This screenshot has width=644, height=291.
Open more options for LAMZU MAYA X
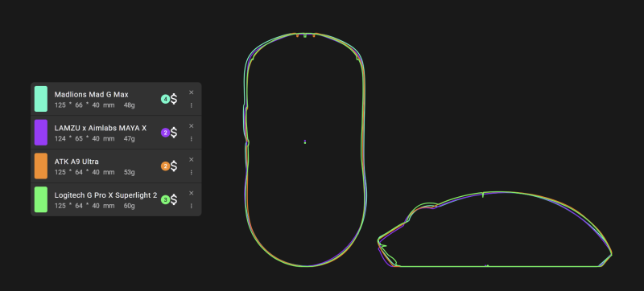tap(191, 139)
